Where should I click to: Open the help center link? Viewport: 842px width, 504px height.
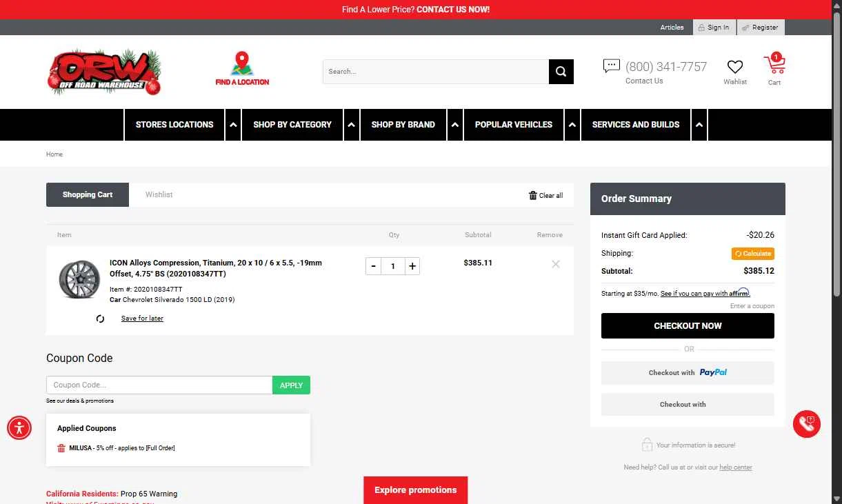click(736, 467)
